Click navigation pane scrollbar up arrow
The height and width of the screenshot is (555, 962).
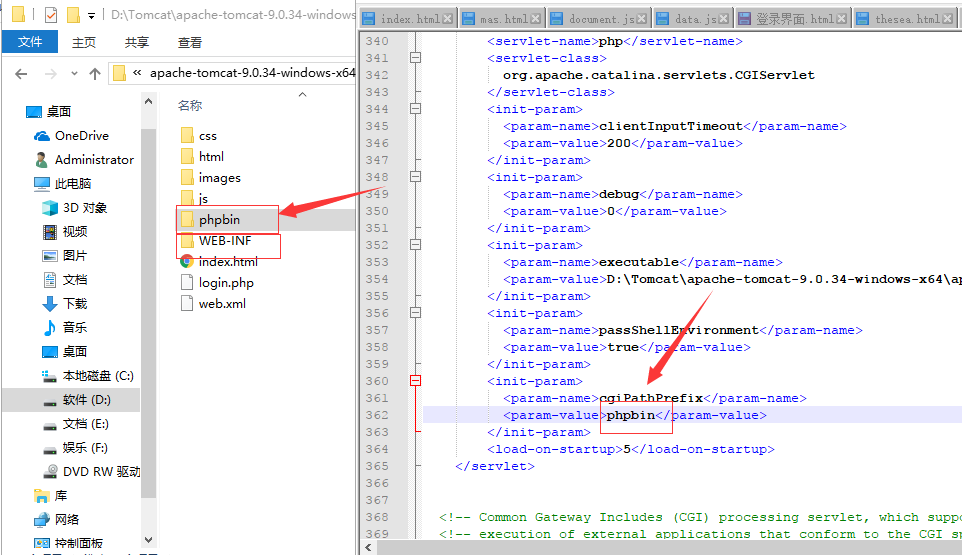(148, 101)
